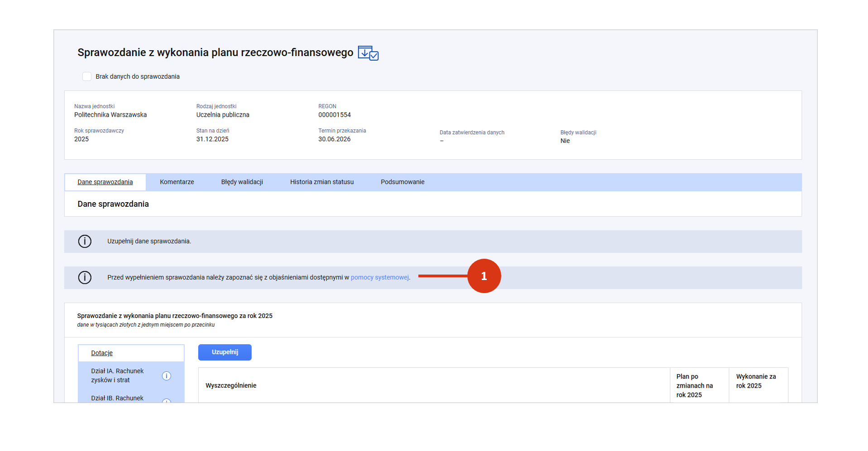The height and width of the screenshot is (451, 868).
Task: Click the Wyszczególnienie column header
Action: [x=231, y=385]
